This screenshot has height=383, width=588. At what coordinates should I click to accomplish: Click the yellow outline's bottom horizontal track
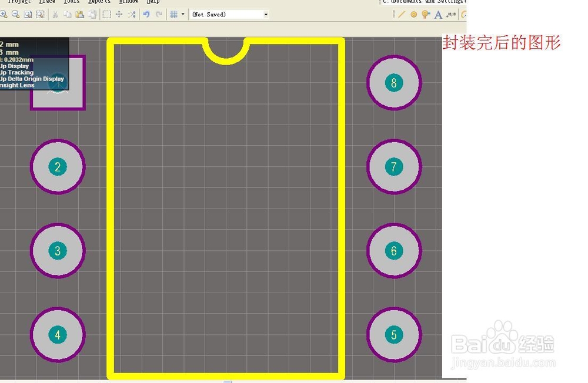pos(226,376)
